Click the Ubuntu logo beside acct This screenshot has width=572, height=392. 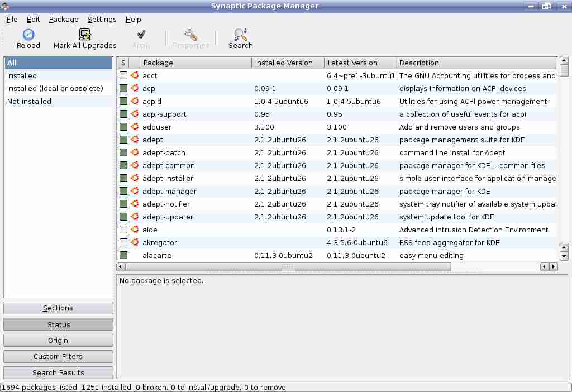(x=135, y=75)
